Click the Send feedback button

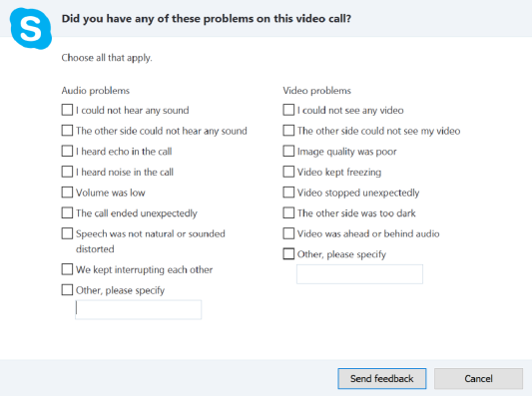tap(382, 378)
